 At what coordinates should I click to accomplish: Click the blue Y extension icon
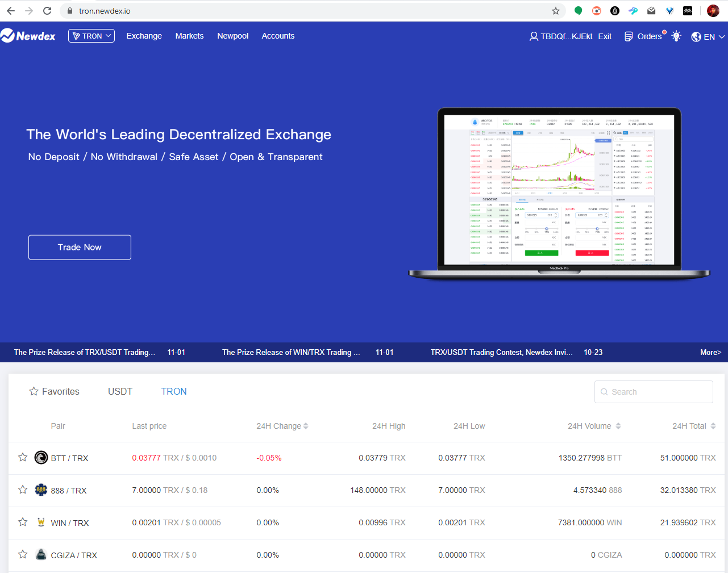(x=669, y=11)
